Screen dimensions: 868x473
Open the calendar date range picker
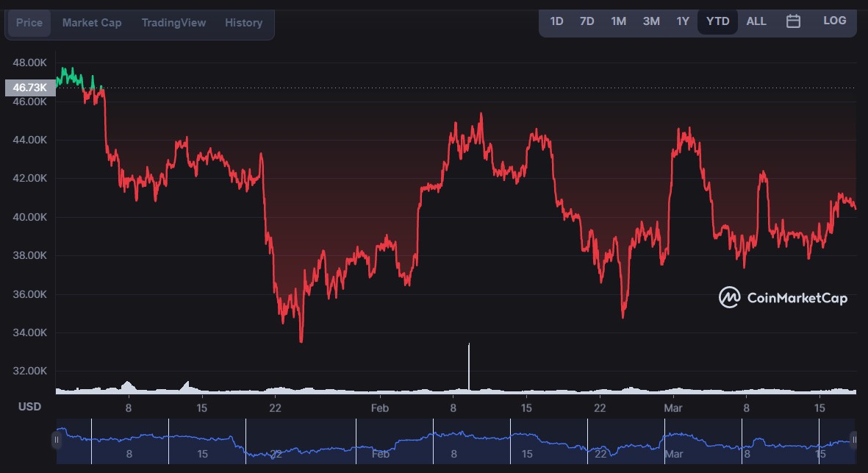(x=793, y=21)
